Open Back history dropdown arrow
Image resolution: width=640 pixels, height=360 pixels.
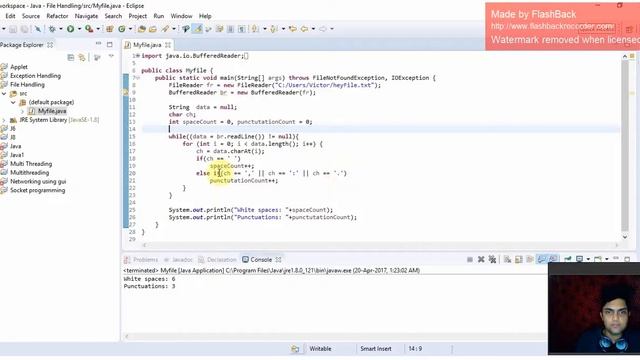coord(313,29)
